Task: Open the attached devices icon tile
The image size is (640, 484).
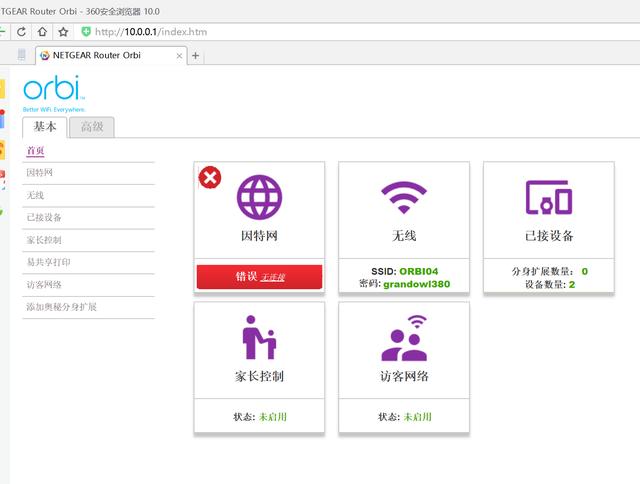Action: (x=548, y=197)
